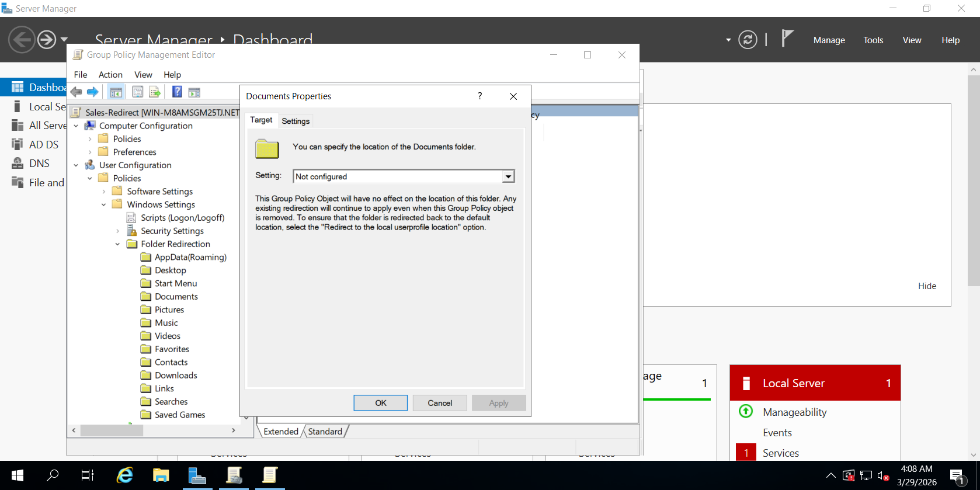Click the Export List toolbar icon
980x490 pixels.
(x=155, y=92)
